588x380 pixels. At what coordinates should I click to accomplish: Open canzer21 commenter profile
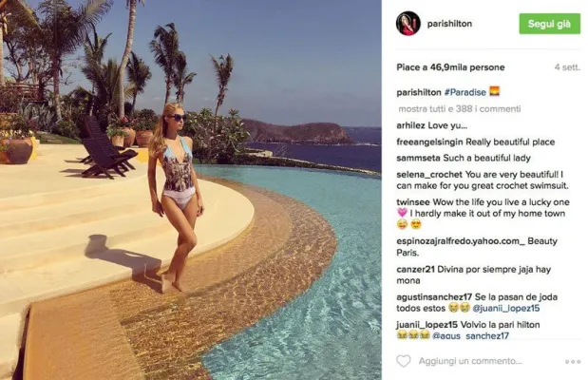[x=415, y=270]
